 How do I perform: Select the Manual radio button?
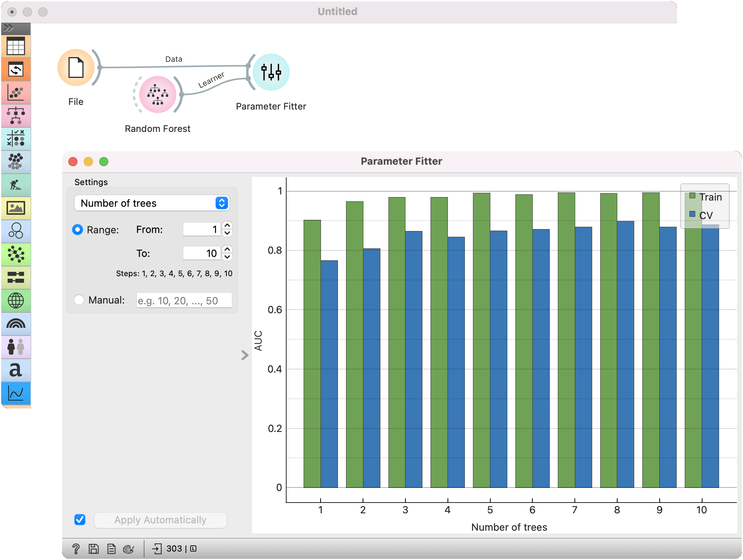coord(79,300)
